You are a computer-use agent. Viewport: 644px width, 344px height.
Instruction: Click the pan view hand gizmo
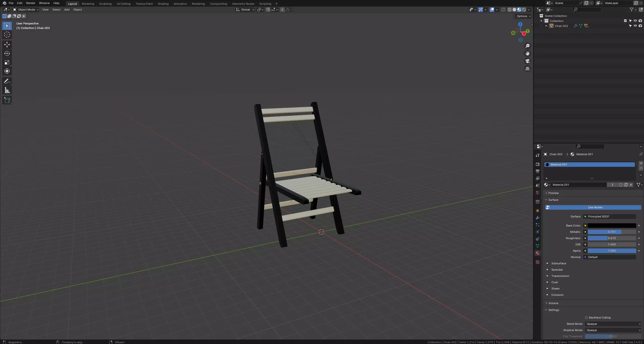tap(527, 53)
